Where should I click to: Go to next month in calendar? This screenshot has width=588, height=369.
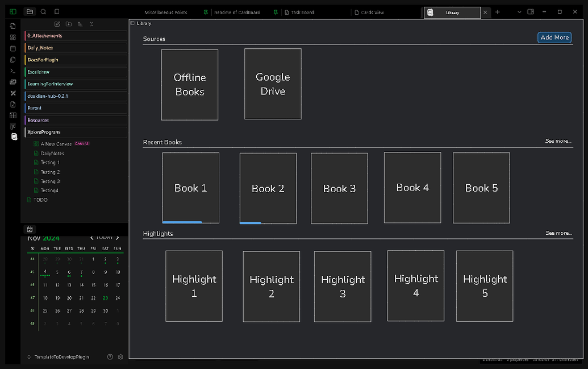118,238
